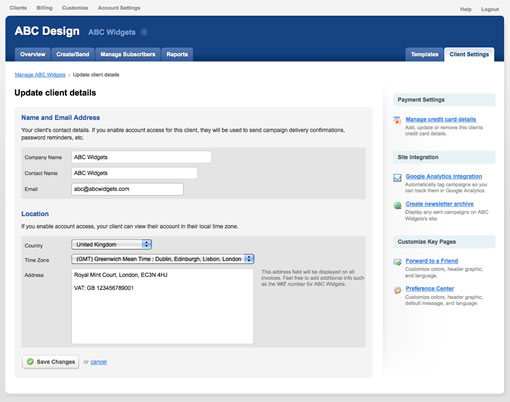This screenshot has height=402, width=510.
Task: Follow the Manage ABC Widgets breadcrumb link
Action: point(40,75)
